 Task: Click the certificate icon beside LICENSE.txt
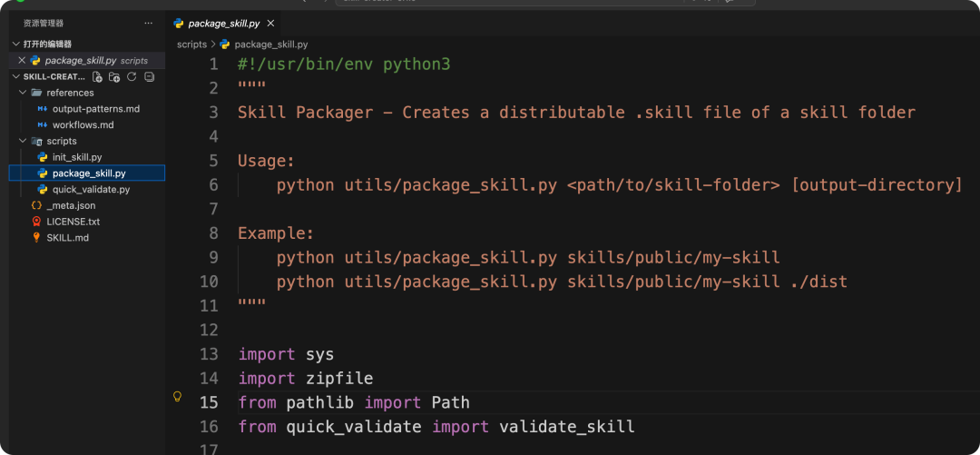pyautogui.click(x=37, y=222)
